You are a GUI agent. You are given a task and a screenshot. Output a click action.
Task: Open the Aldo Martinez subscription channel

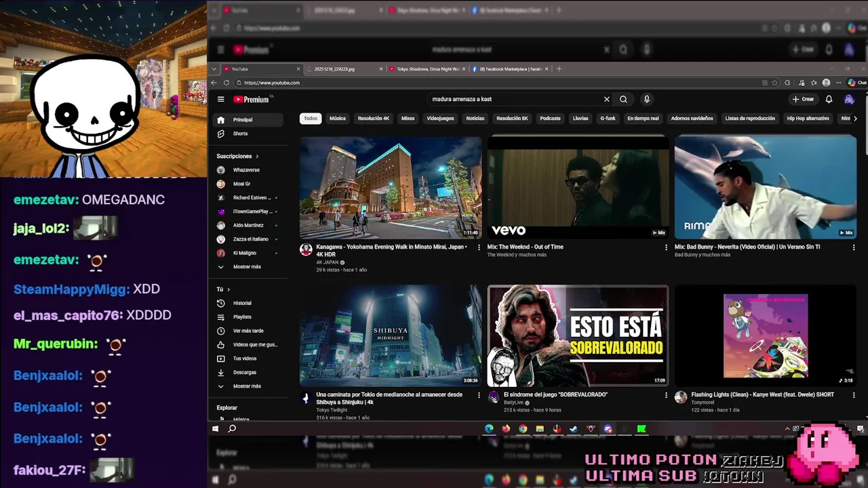[249, 225]
